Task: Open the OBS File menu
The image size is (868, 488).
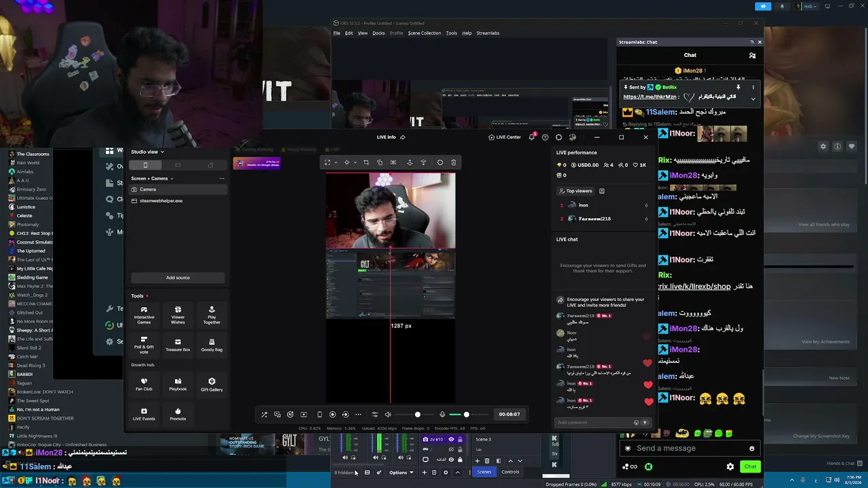Action: pos(336,33)
